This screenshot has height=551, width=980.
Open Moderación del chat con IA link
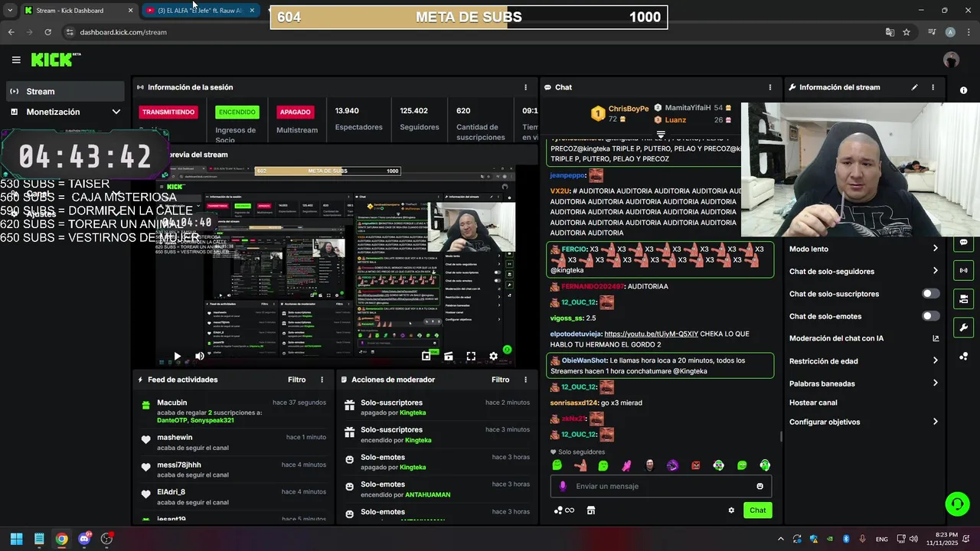[864, 338]
